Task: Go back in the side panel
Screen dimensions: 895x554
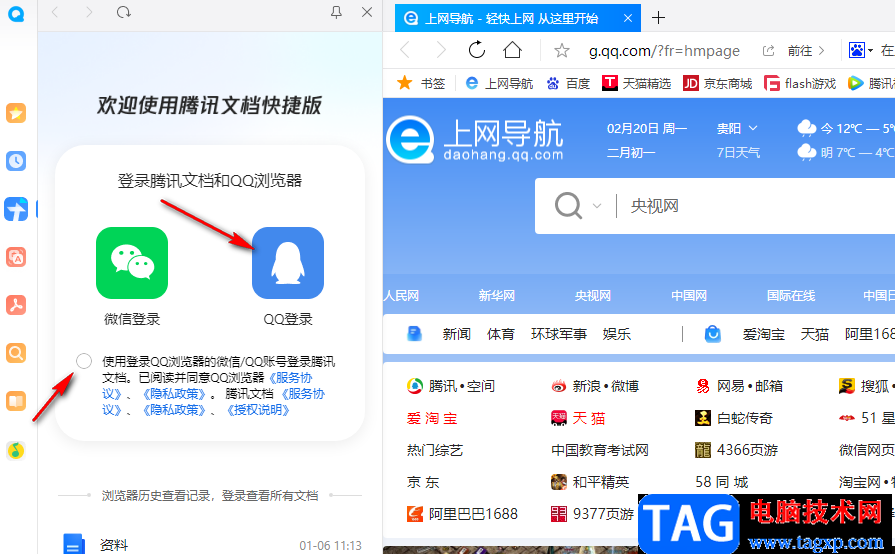Action: (55, 12)
